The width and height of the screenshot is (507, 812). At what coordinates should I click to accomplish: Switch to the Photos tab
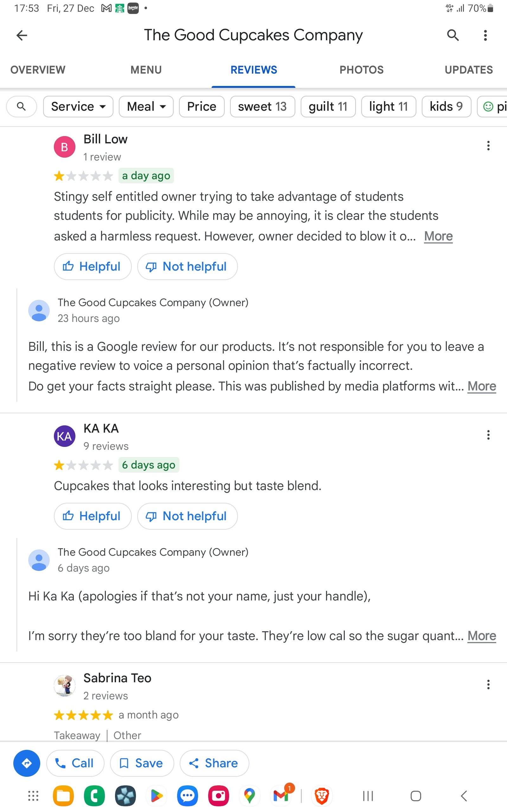coord(361,70)
